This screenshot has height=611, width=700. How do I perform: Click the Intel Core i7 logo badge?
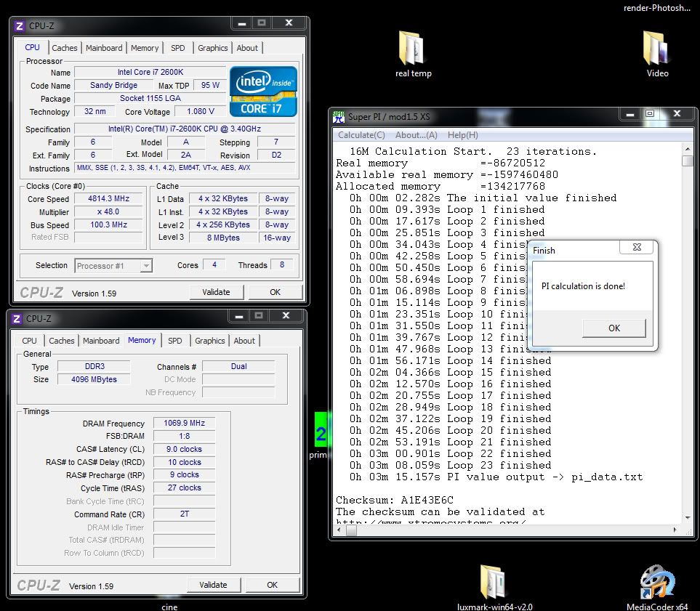pyautogui.click(x=263, y=92)
